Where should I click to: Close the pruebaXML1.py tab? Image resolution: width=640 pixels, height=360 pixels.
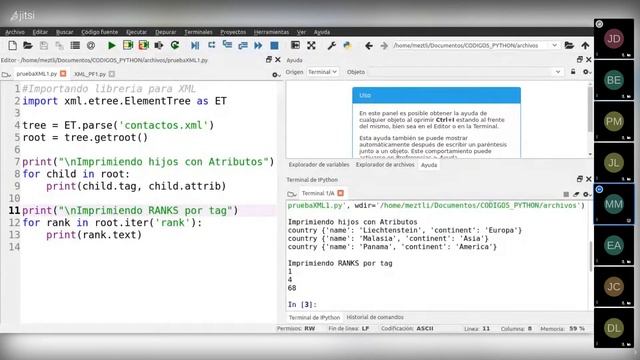coord(63,73)
